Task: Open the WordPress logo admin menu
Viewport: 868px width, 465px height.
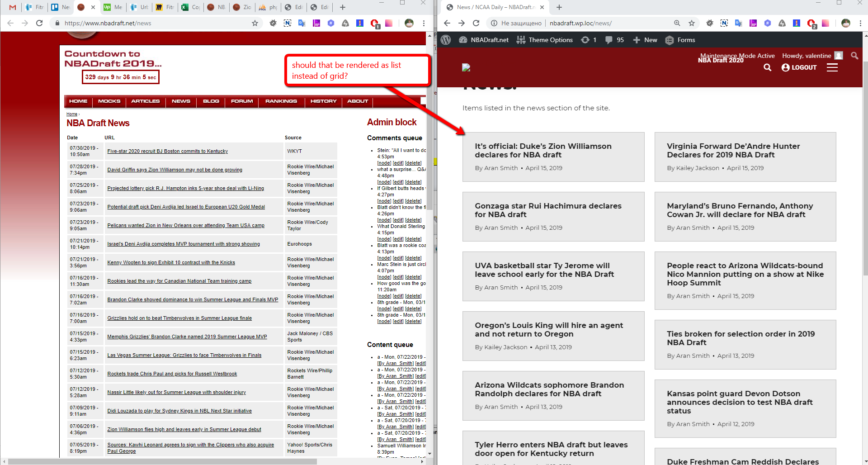Action: [446, 40]
